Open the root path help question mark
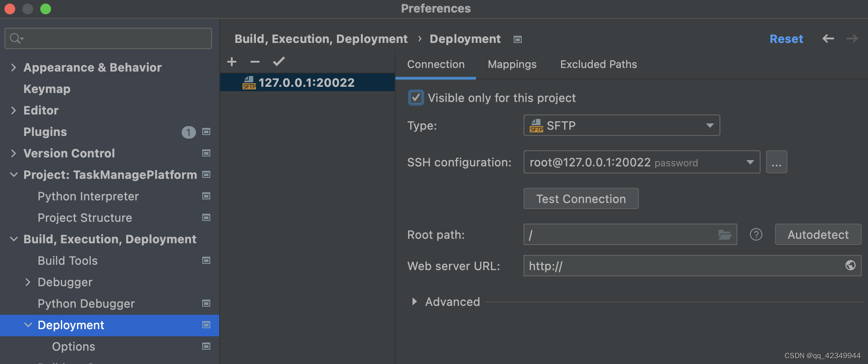868x364 pixels. point(756,234)
